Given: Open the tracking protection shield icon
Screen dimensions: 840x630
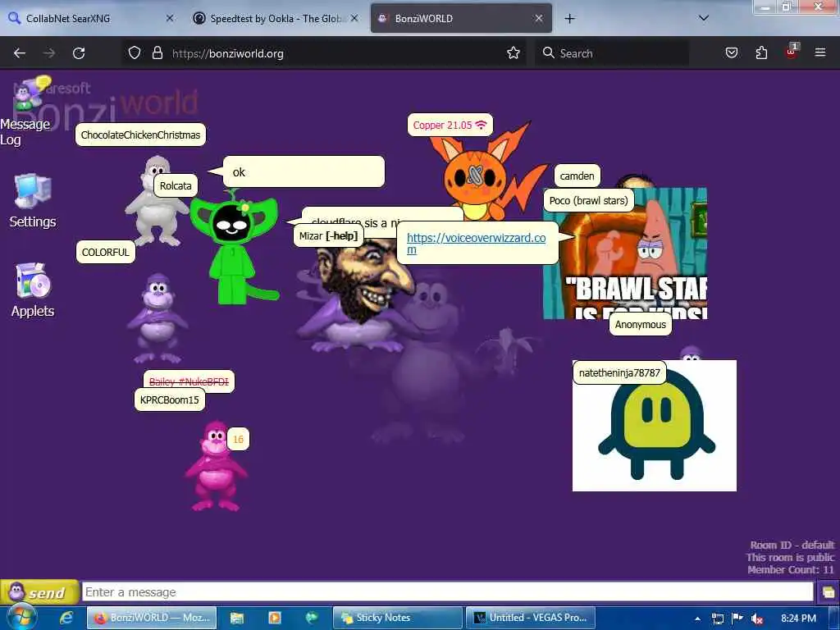Looking at the screenshot, I should tap(135, 53).
